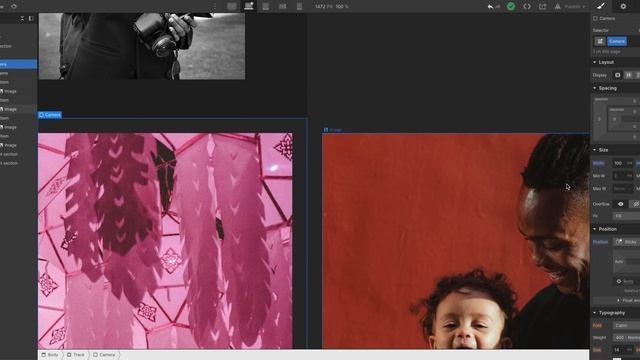
Task: Expand the Float and clear options
Action: 628,300
